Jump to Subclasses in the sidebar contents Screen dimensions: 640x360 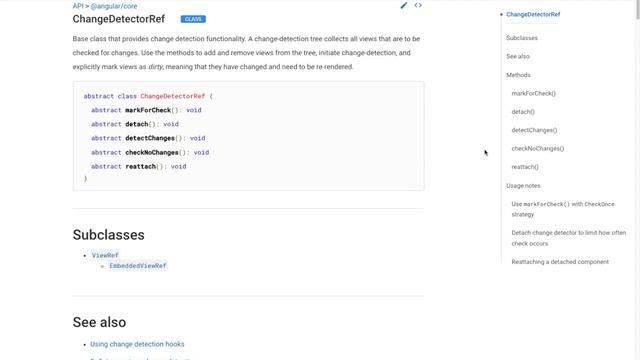[522, 38]
